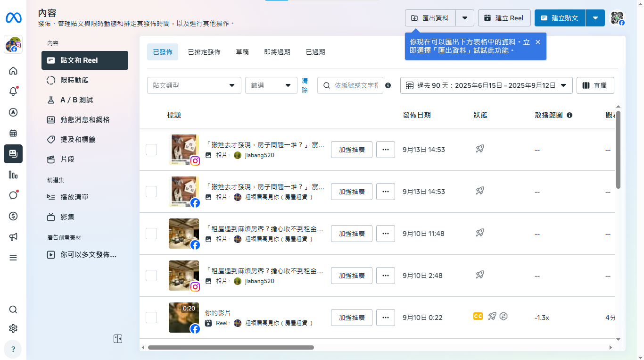Open Insights bar chart icon
This screenshot has width=644, height=360.
click(x=13, y=175)
